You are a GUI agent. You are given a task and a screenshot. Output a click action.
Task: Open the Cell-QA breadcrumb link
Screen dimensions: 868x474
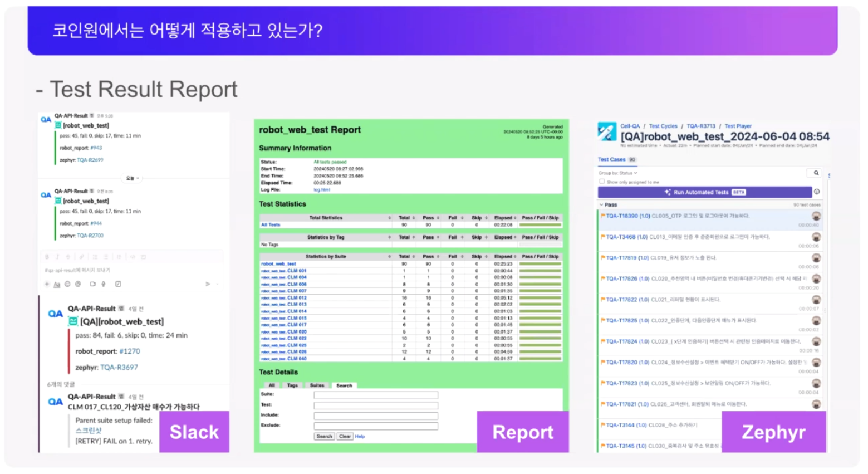(x=630, y=126)
